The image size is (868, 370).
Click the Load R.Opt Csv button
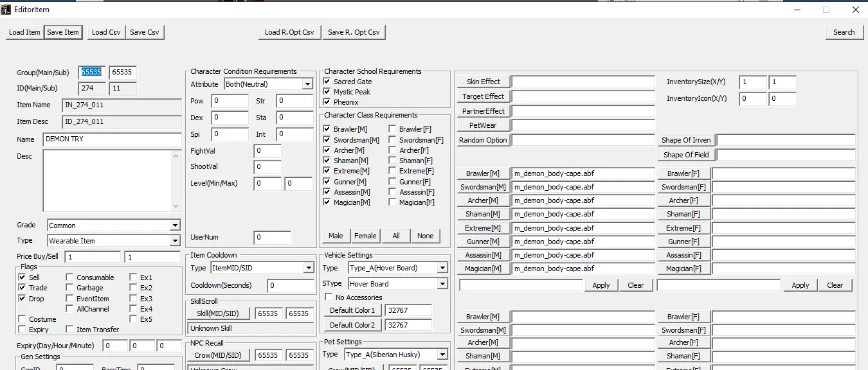(289, 32)
